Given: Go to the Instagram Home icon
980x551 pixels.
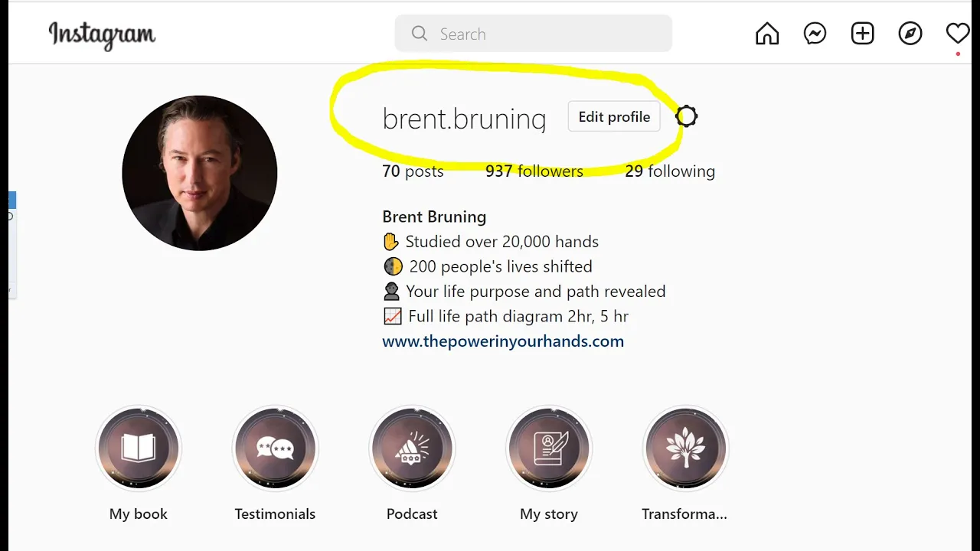Looking at the screenshot, I should pyautogui.click(x=767, y=34).
